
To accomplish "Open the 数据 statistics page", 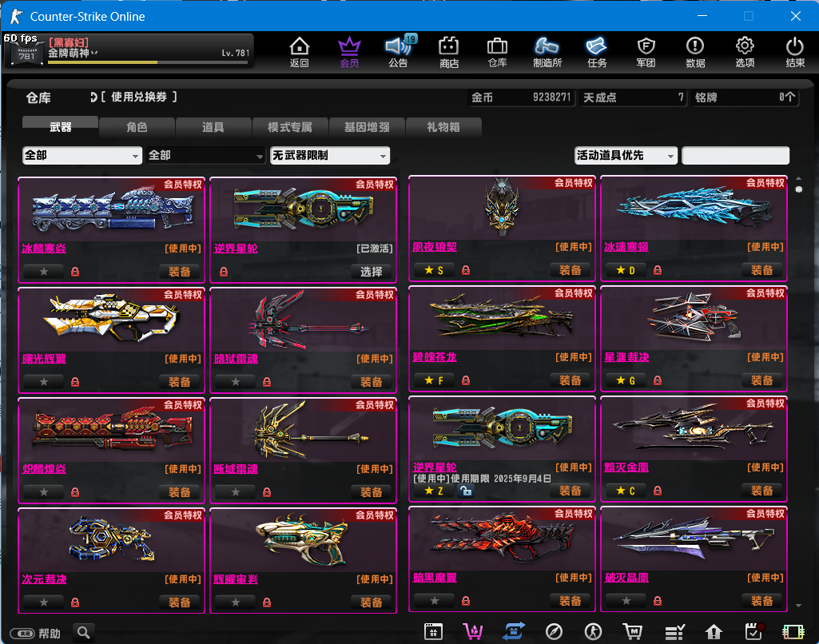I will pos(695,52).
